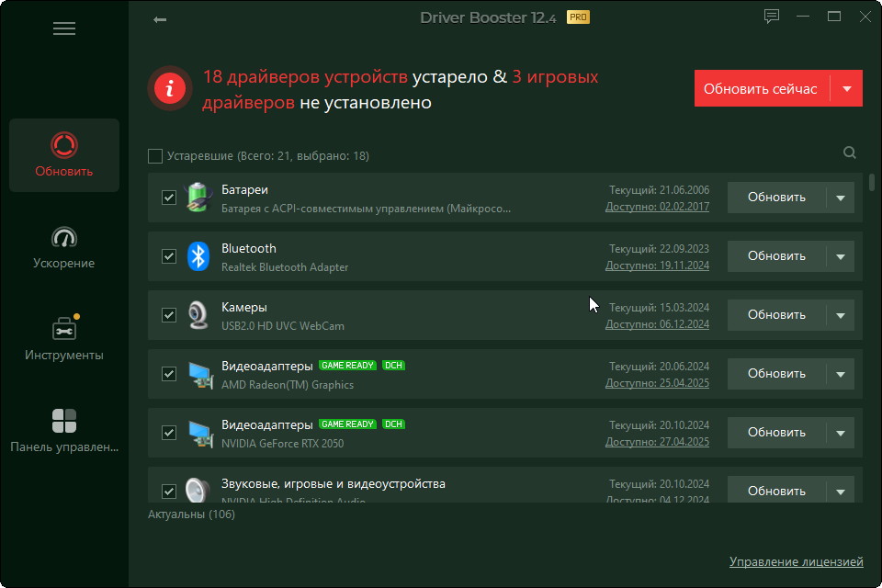
Task: Update the USB2.0 HD UVC WebCam driver
Action: 776,315
